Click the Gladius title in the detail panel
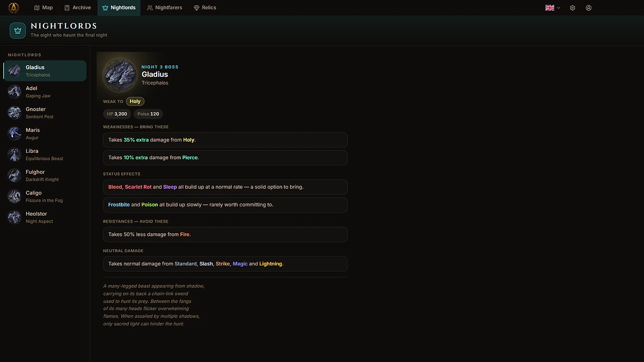Screen dimensions: 644x362 (155, 75)
